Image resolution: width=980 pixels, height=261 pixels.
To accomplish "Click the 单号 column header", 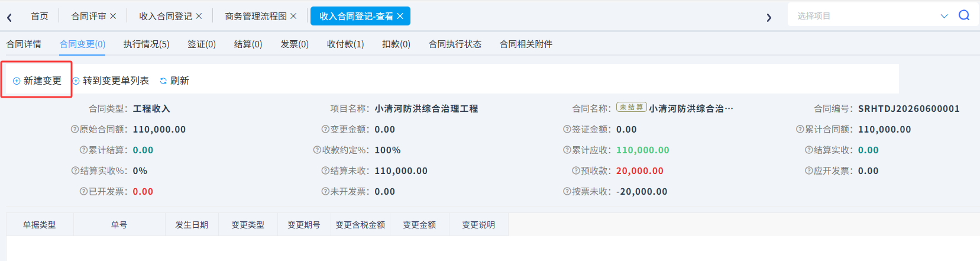I will (x=119, y=225).
